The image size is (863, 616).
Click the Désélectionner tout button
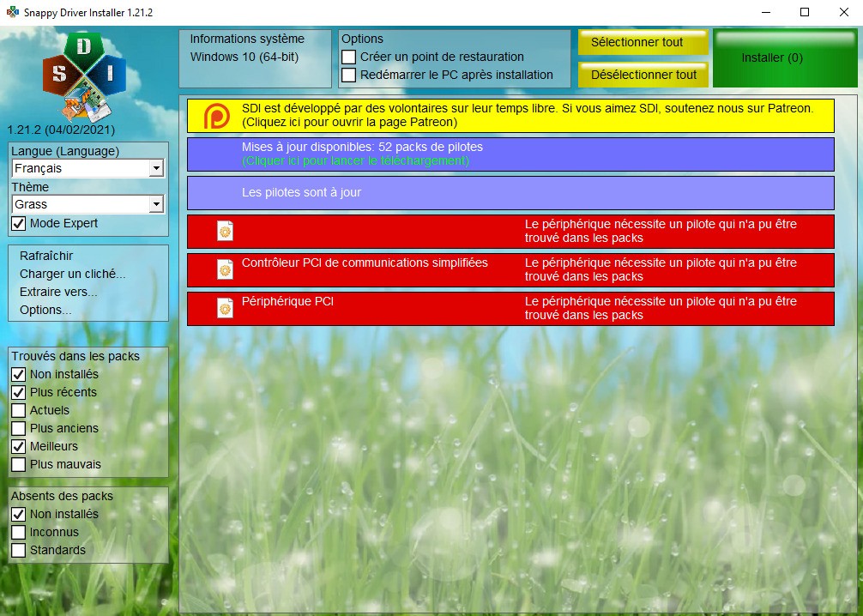(643, 75)
